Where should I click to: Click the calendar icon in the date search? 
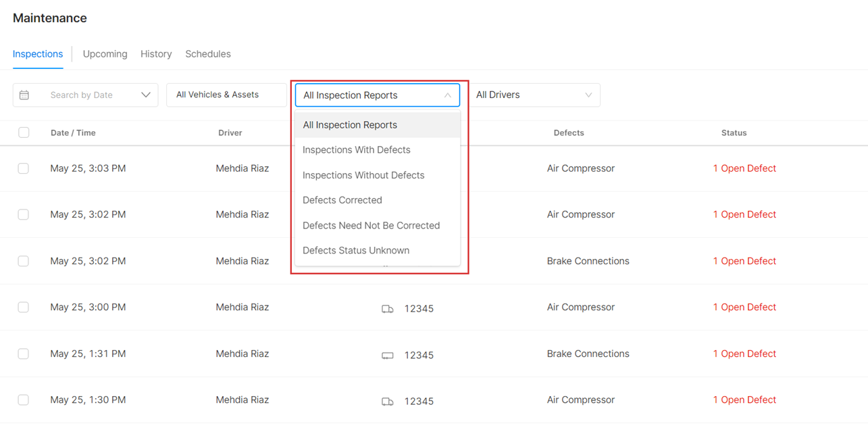click(24, 95)
